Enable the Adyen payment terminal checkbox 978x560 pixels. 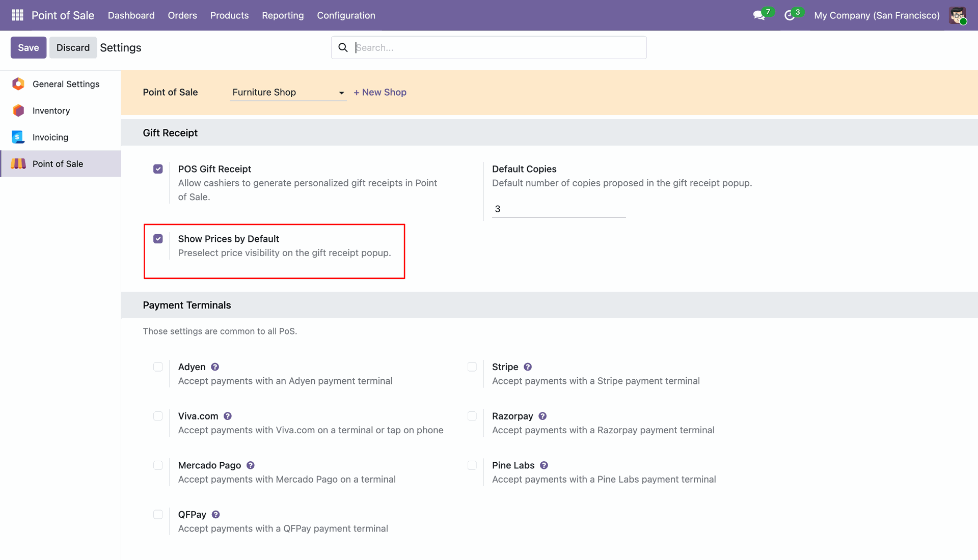158,367
